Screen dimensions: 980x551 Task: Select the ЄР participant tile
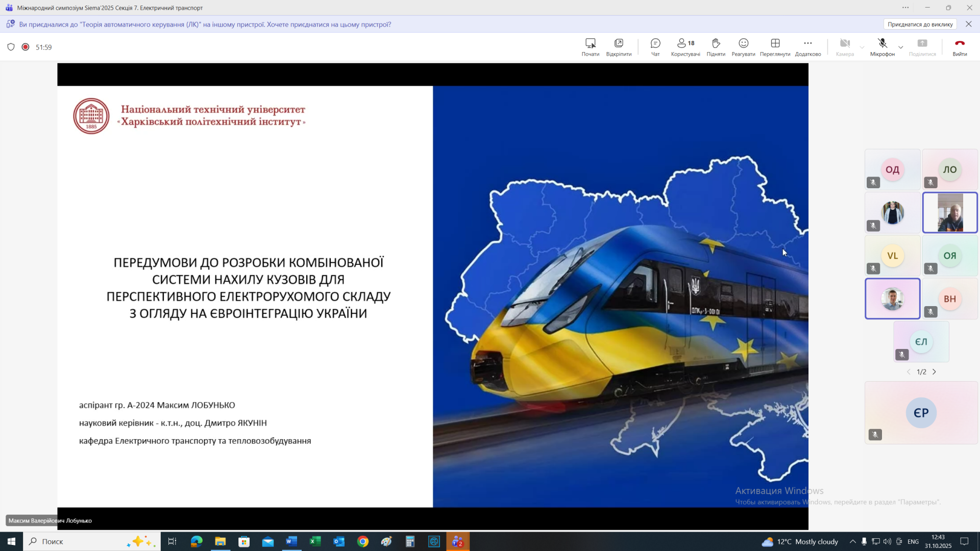[921, 412]
